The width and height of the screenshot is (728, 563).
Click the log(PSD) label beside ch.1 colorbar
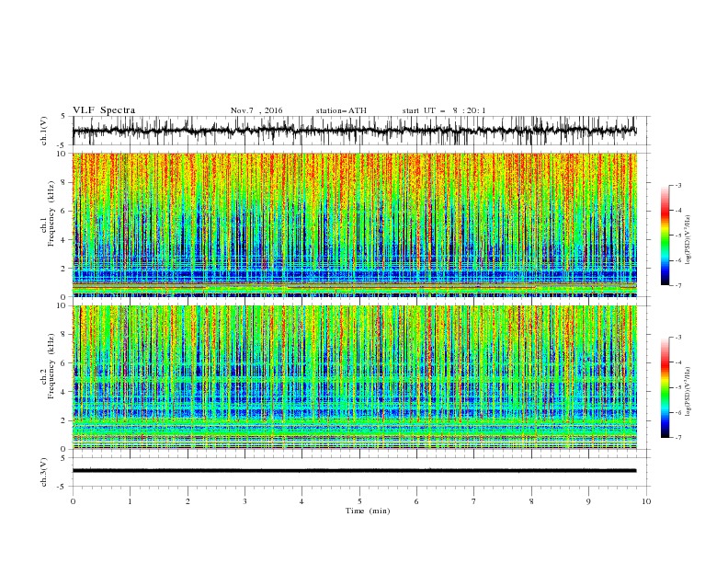tap(688, 240)
